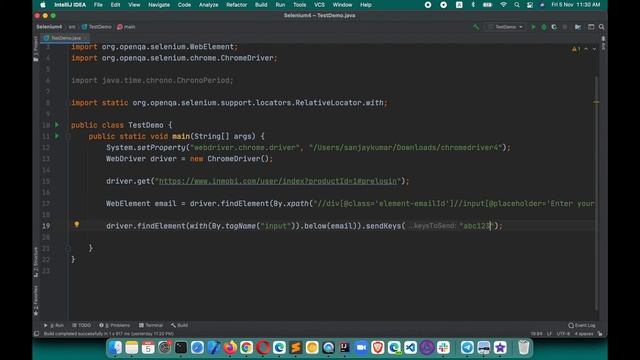Open Google Chrome from the Dock

[246, 347]
